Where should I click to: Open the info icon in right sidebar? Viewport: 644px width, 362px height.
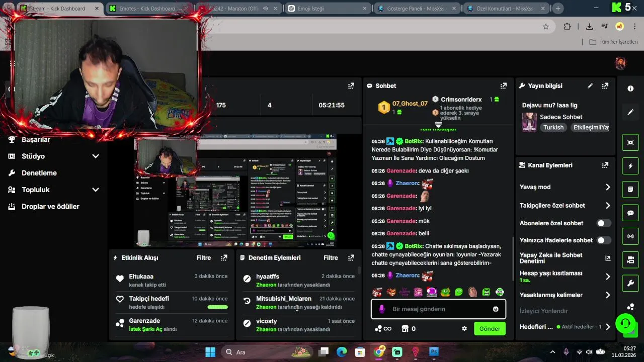coord(630,88)
